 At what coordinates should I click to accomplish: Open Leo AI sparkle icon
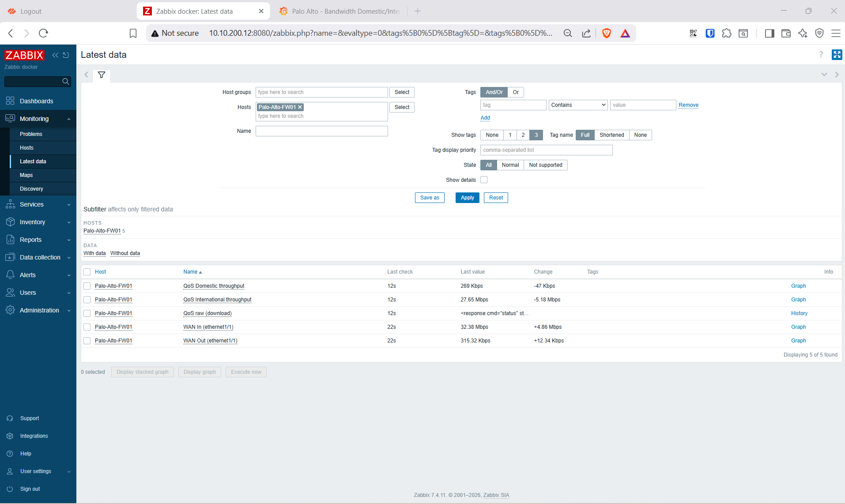pyautogui.click(x=803, y=33)
